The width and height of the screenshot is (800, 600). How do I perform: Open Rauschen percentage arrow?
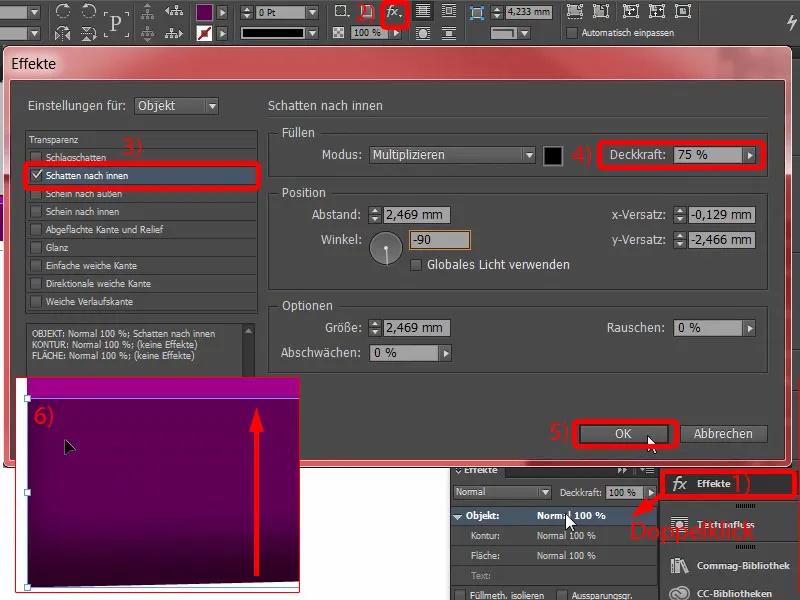pyautogui.click(x=749, y=328)
